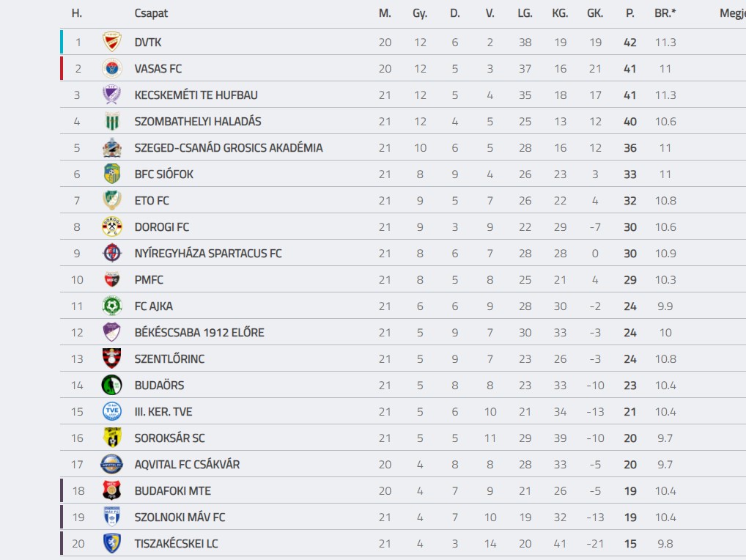Open the Szeged-Csanád Grosics Akadémia team link
The width and height of the screenshot is (746, 560).
[x=229, y=148]
